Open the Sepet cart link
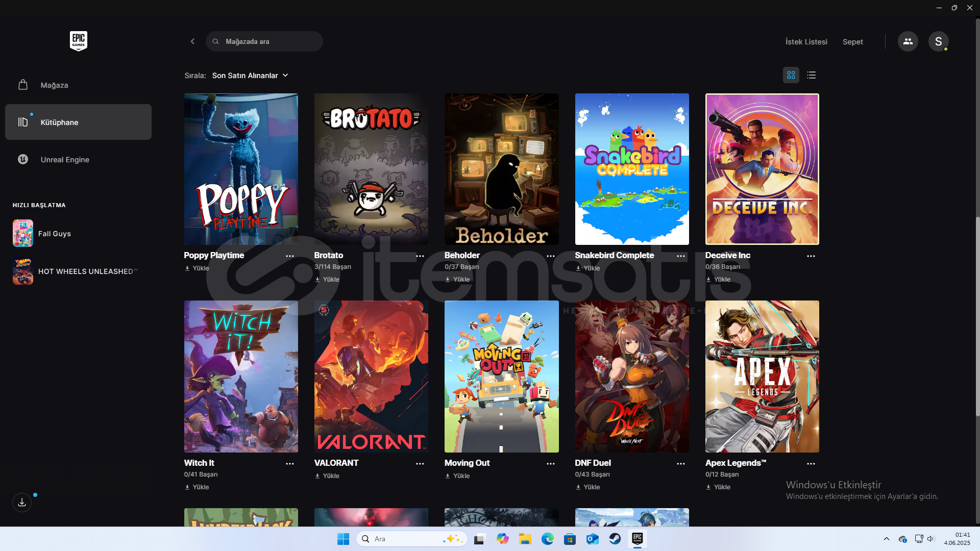Image resolution: width=980 pixels, height=551 pixels. tap(852, 42)
